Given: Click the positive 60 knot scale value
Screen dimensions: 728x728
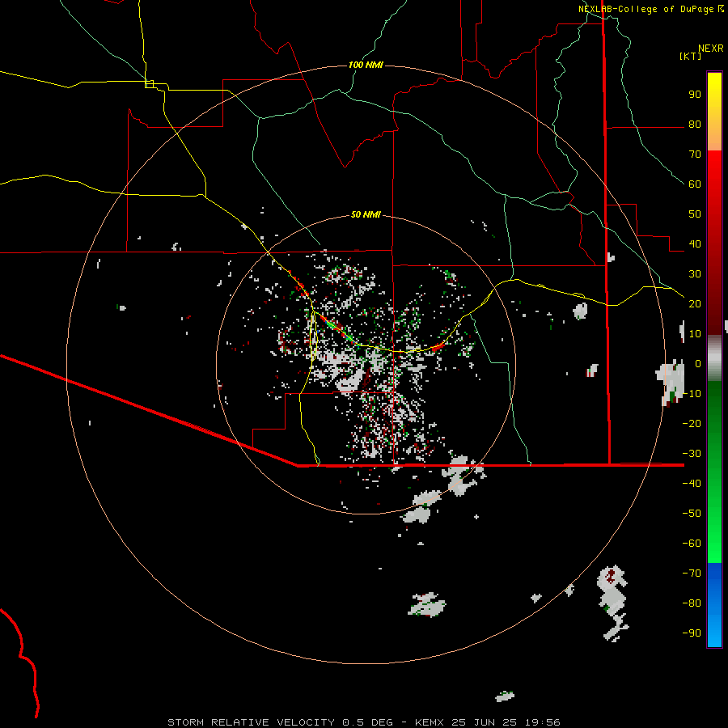Looking at the screenshot, I should tap(695, 184).
